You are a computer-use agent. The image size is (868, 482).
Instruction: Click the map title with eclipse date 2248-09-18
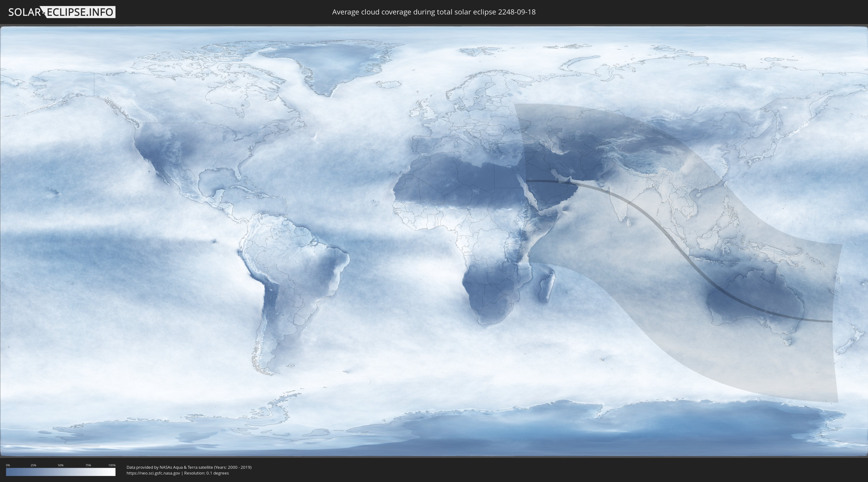[x=434, y=12]
